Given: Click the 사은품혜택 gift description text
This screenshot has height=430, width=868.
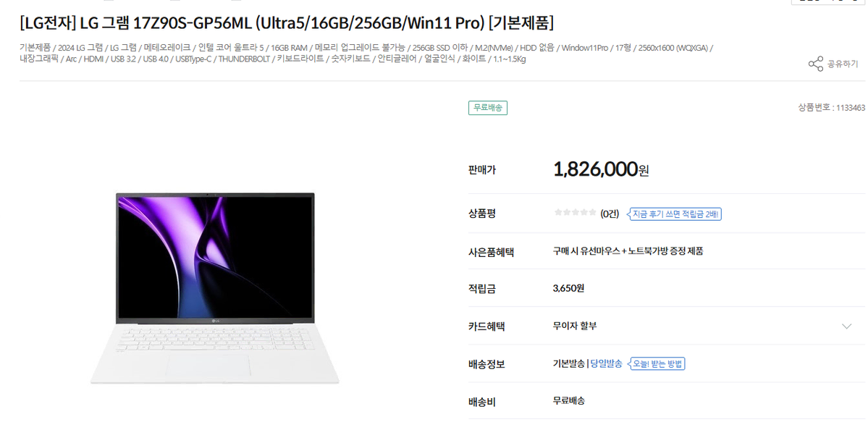Looking at the screenshot, I should pyautogui.click(x=628, y=250).
